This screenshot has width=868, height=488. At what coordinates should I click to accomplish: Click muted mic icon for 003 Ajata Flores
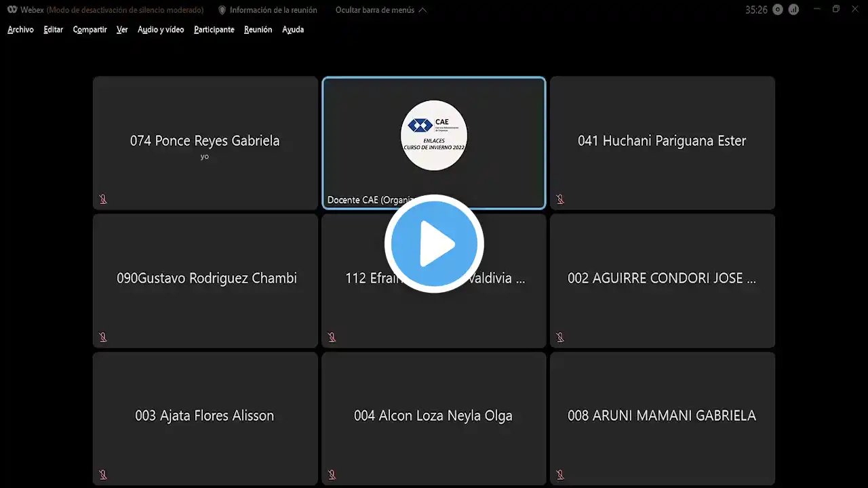click(103, 474)
